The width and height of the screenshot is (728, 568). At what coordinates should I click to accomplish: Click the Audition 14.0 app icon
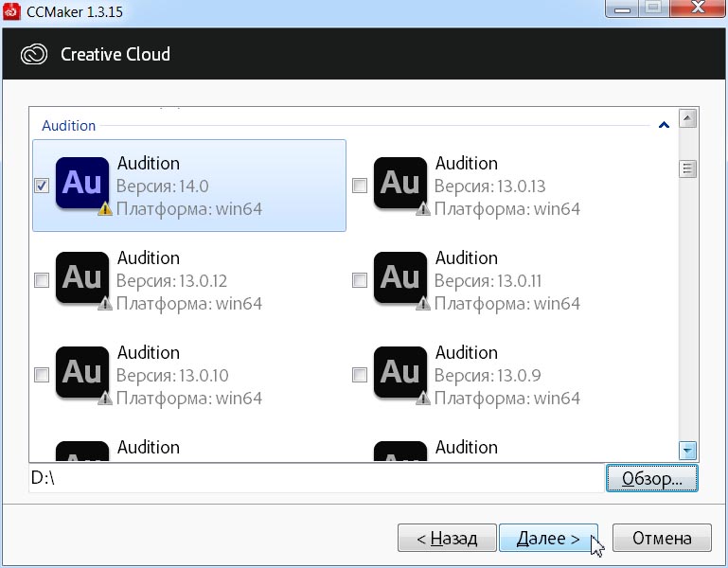point(82,183)
